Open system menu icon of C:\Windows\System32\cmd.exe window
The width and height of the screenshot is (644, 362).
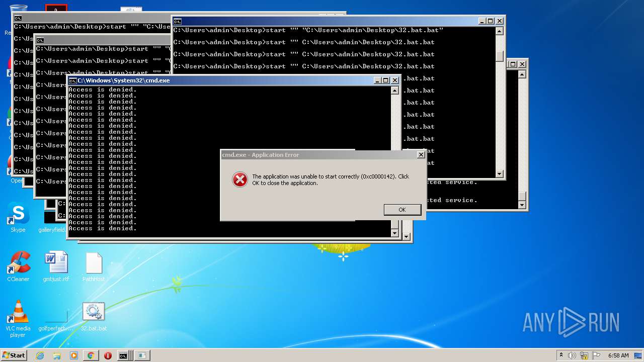tap(72, 80)
